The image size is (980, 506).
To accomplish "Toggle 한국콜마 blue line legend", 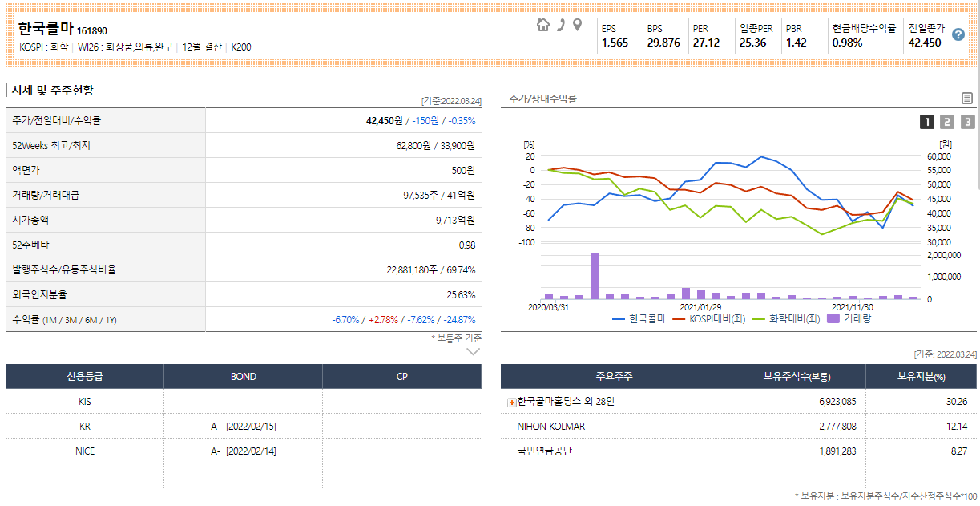I will point(639,318).
